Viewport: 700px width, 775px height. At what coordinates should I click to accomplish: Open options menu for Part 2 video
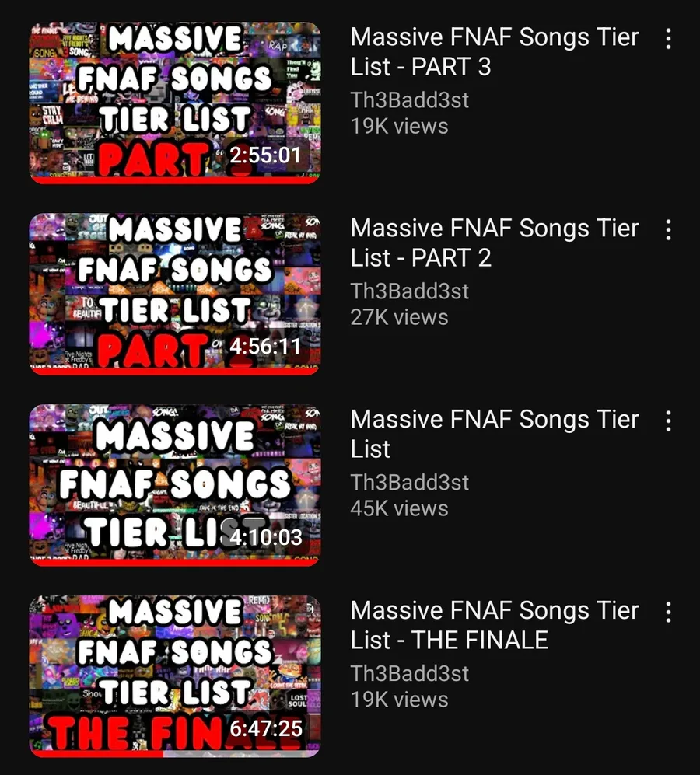point(668,230)
